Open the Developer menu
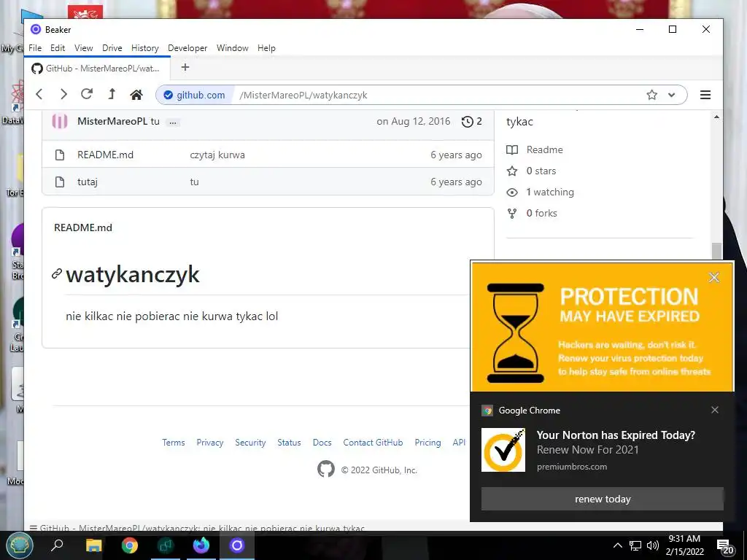 [x=187, y=48]
